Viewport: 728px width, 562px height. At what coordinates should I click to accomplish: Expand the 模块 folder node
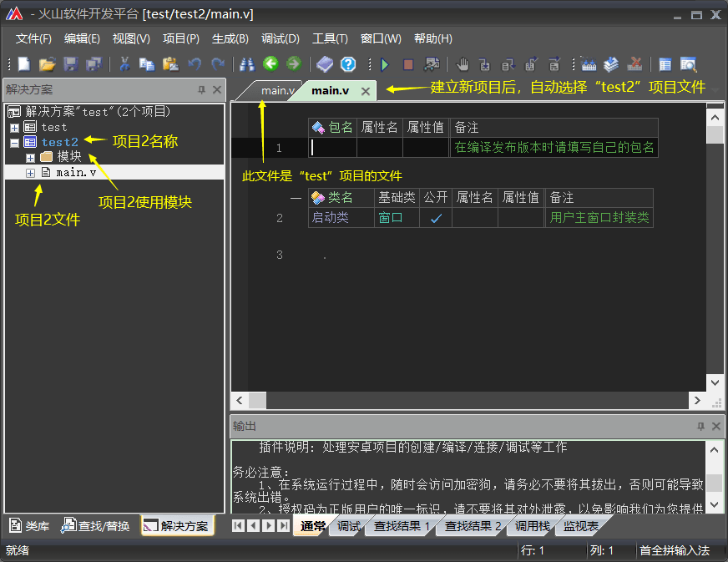coord(31,157)
